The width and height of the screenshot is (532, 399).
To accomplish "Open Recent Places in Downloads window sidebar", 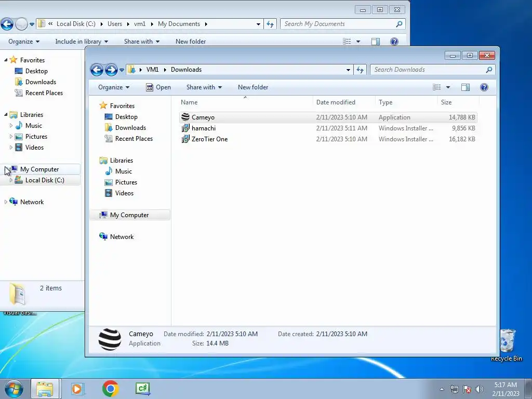I will [x=134, y=138].
